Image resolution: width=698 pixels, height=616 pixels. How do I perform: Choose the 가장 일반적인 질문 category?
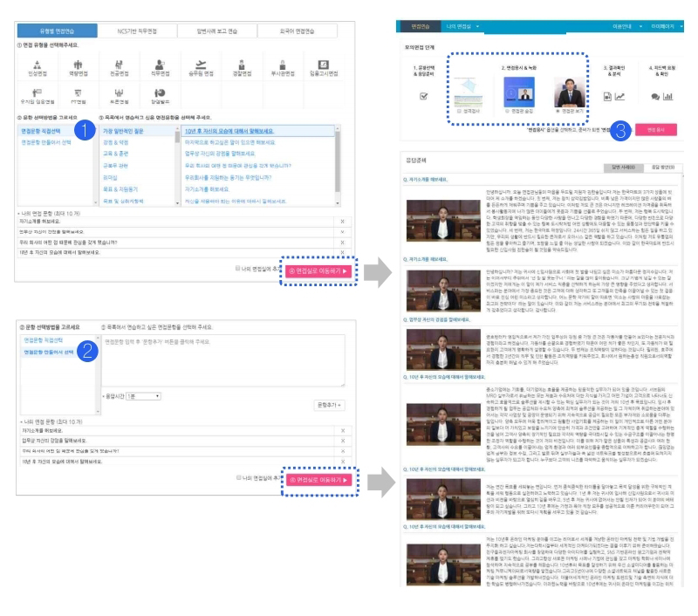123,131
